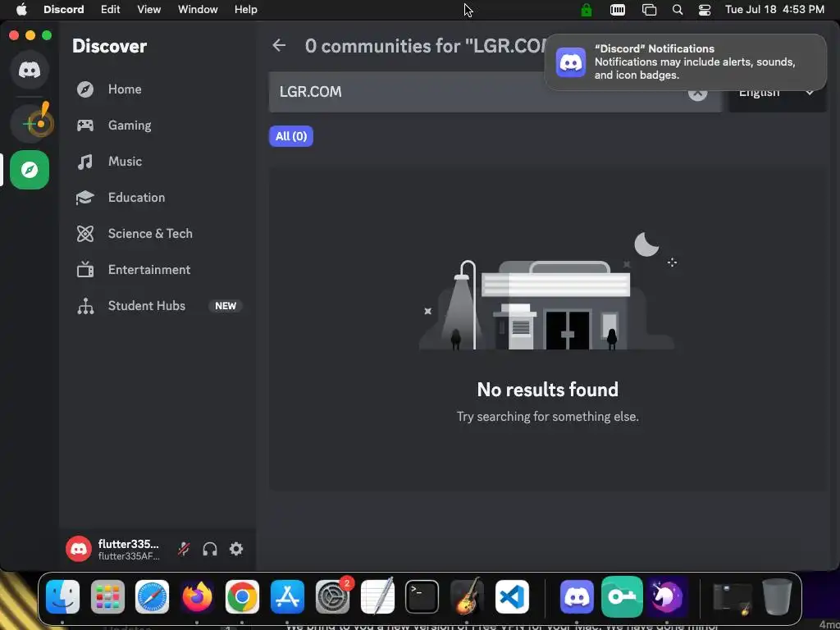Open the Trash in the Dock
The image size is (840, 630).
click(x=778, y=597)
